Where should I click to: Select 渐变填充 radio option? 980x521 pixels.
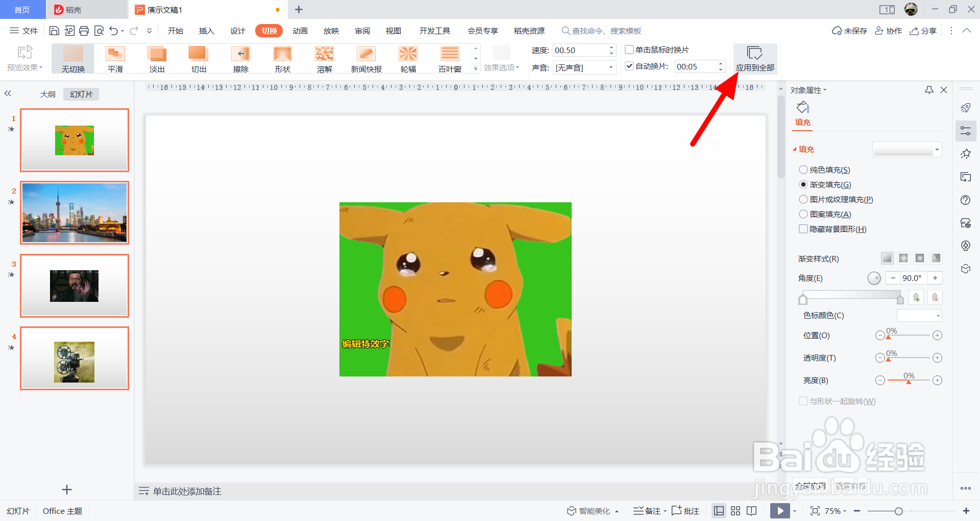(803, 184)
